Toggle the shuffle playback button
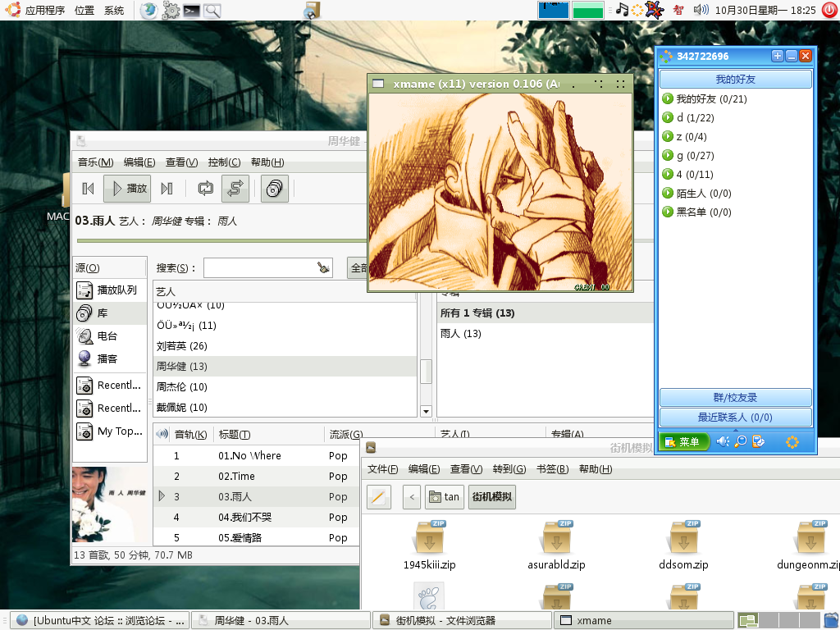840x630 pixels. (x=235, y=189)
